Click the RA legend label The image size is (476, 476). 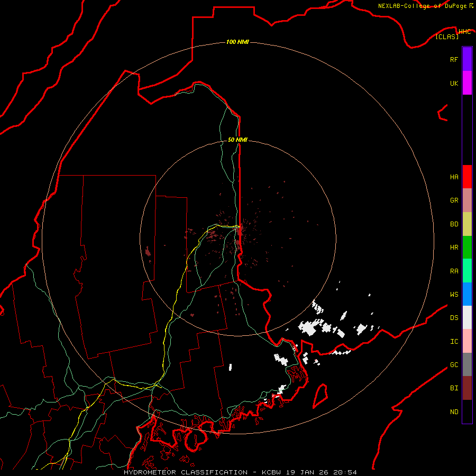(x=454, y=271)
